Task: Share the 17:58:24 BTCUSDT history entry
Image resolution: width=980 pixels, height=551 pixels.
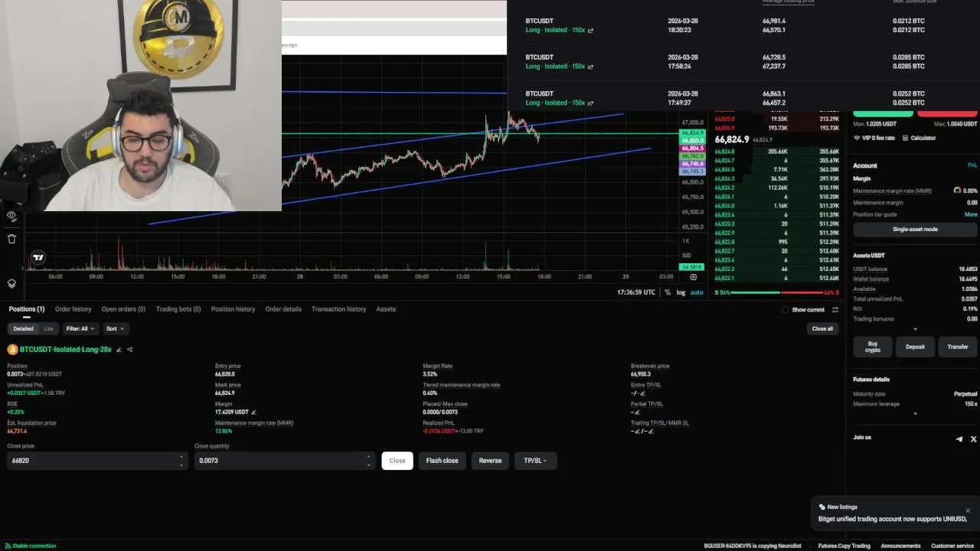Action: (x=590, y=67)
